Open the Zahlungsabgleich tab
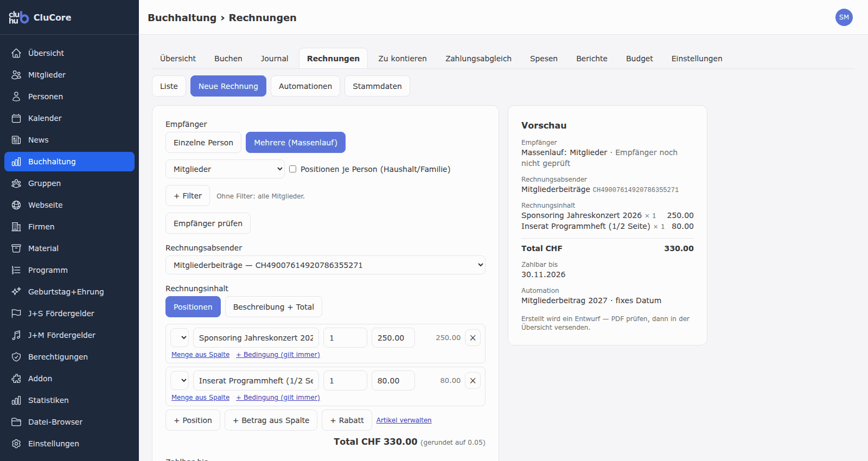Image resolution: width=868 pixels, height=461 pixels. 478,59
